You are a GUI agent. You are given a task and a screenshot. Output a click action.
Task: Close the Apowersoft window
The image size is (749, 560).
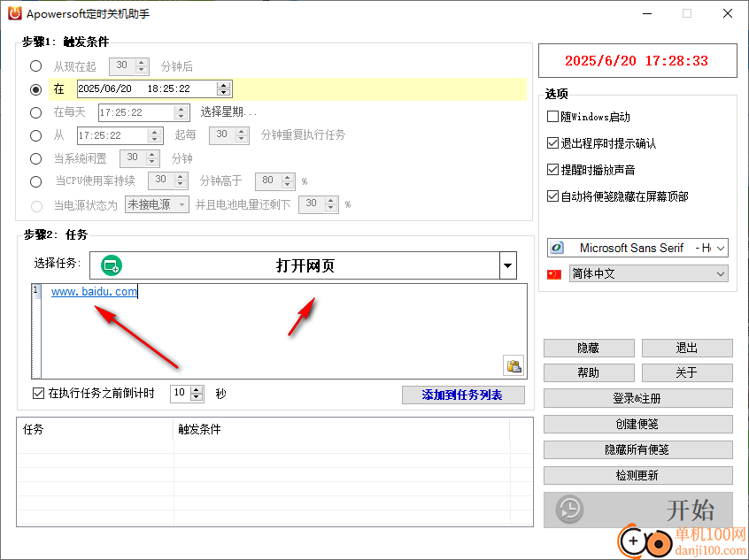click(728, 13)
